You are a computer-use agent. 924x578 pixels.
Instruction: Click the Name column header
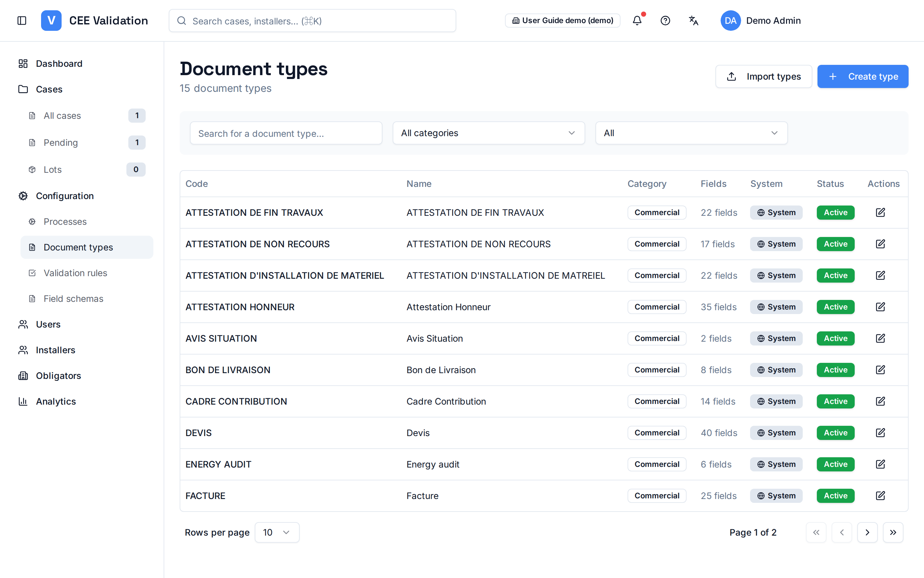tap(419, 184)
